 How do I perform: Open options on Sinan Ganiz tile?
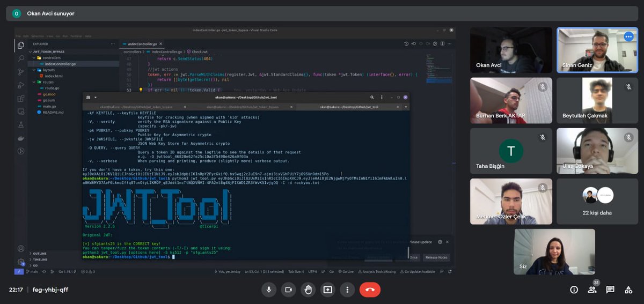(x=628, y=36)
